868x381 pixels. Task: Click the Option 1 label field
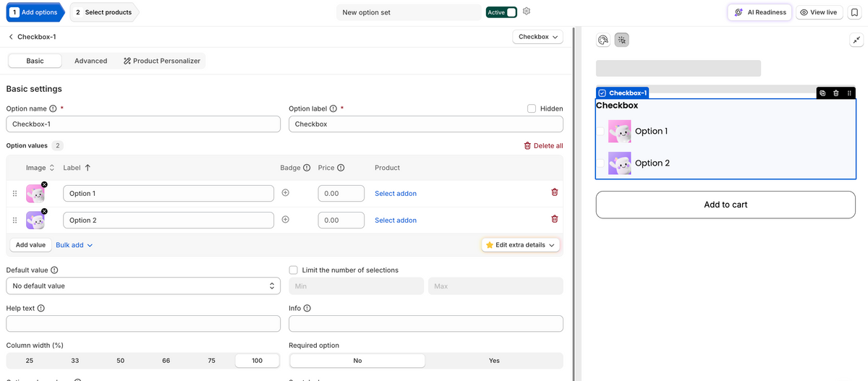point(169,194)
